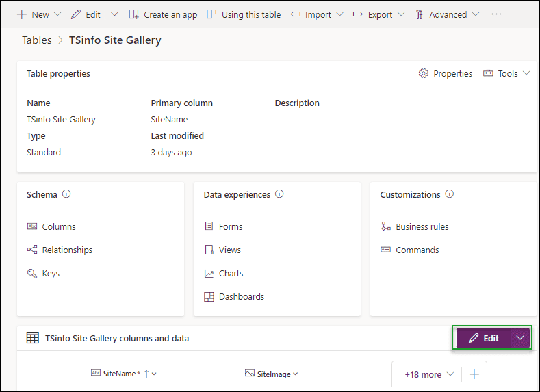Screen dimensions: 540x392
Task: Open Relationships under Schema
Action: click(x=67, y=250)
